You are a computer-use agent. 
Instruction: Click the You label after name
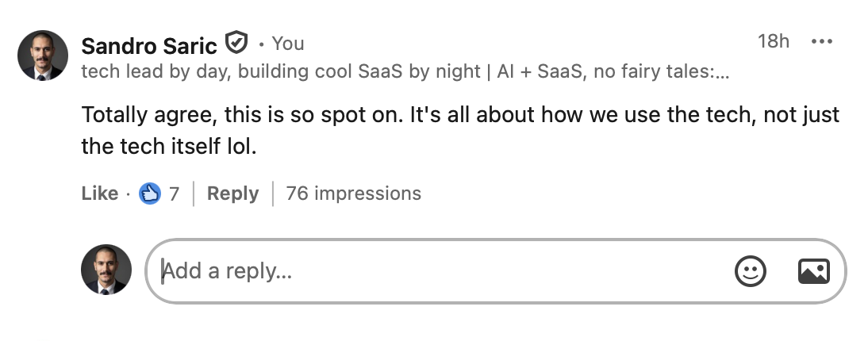click(x=288, y=44)
